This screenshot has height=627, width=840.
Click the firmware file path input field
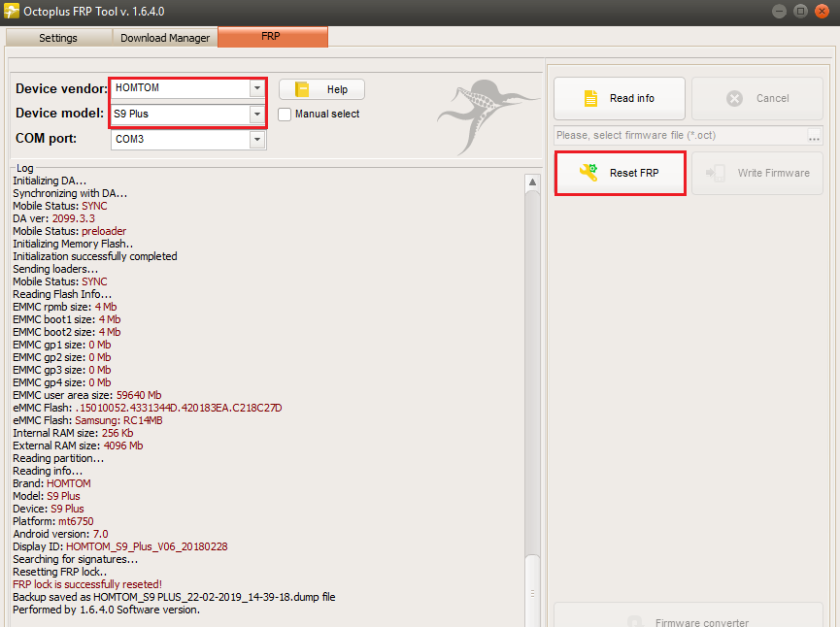pyautogui.click(x=680, y=136)
